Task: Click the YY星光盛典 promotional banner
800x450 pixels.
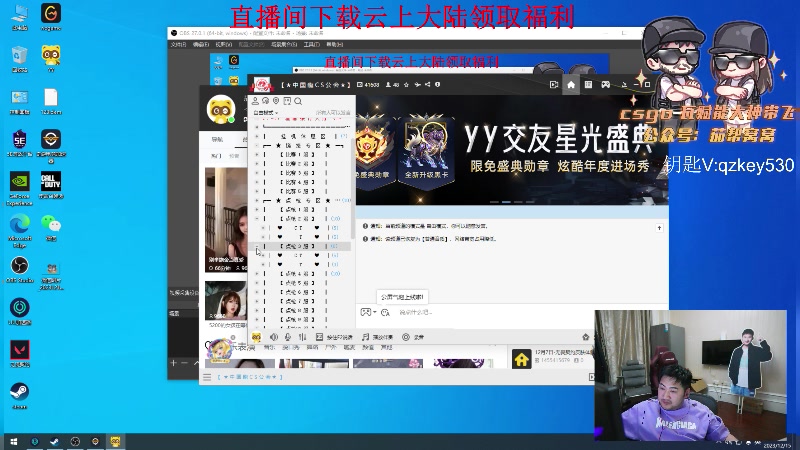Action: tap(512, 150)
